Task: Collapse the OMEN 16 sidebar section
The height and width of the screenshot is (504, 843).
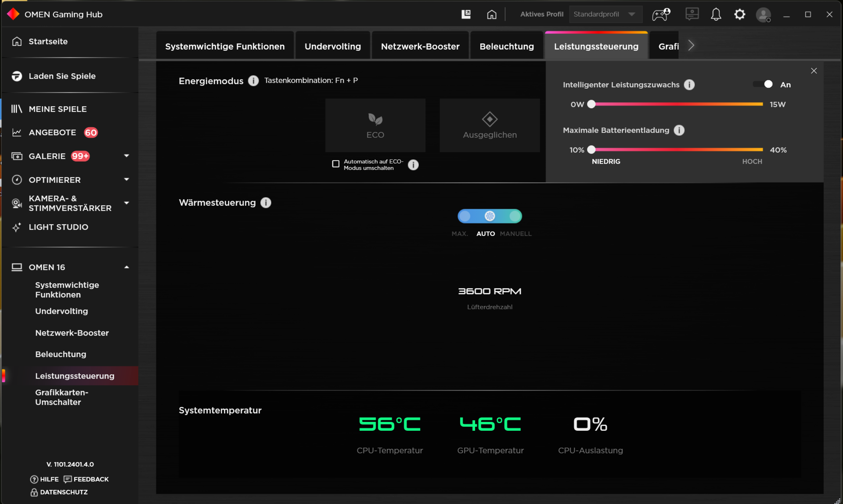Action: (126, 267)
